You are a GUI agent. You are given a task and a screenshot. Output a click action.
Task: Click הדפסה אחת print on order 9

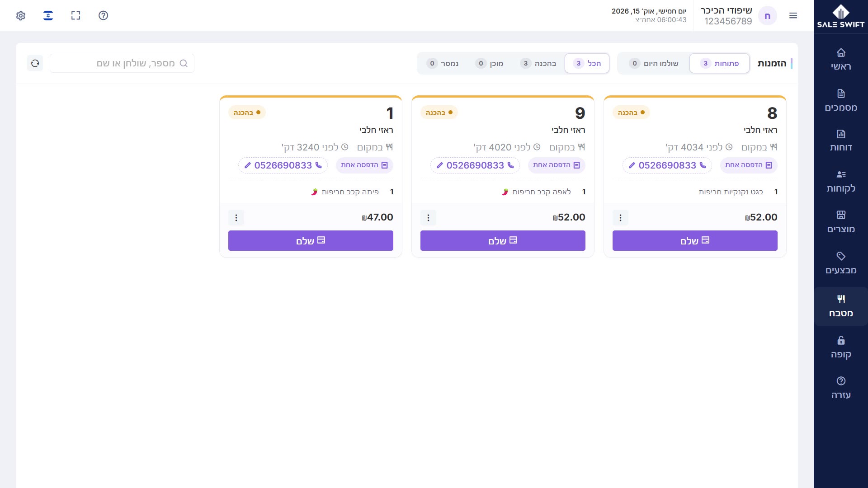[557, 165]
